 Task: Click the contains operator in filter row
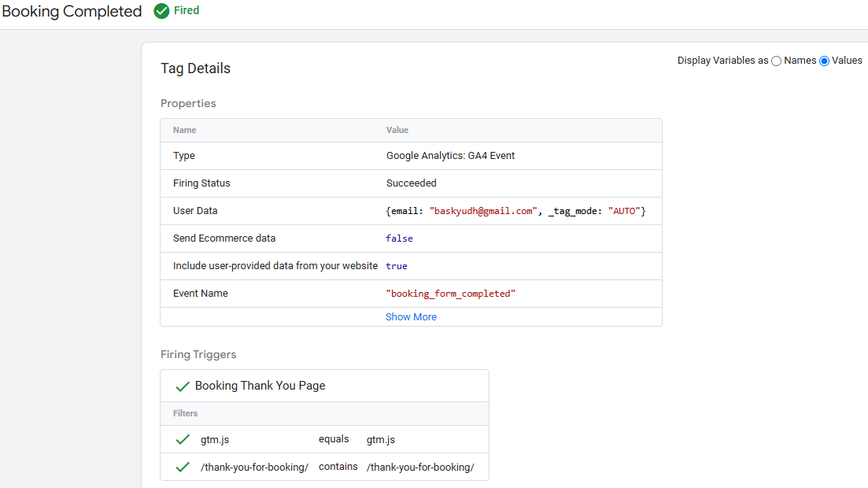(338, 467)
